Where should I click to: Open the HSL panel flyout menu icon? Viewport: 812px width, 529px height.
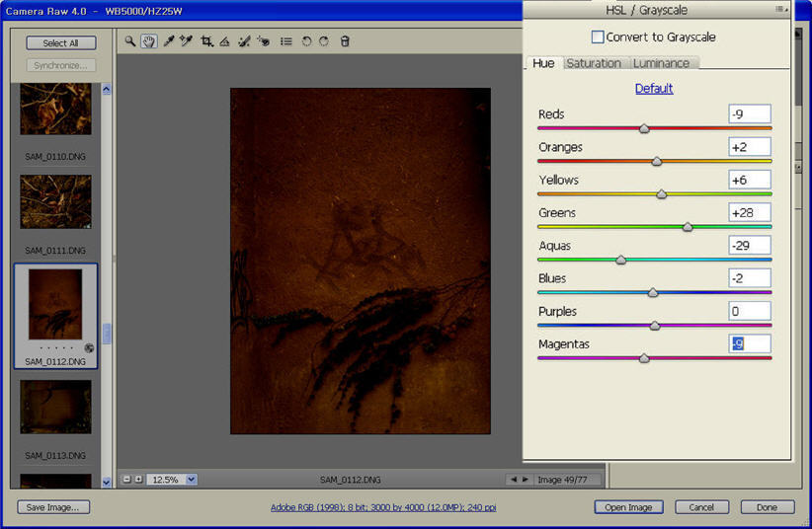pos(781,9)
